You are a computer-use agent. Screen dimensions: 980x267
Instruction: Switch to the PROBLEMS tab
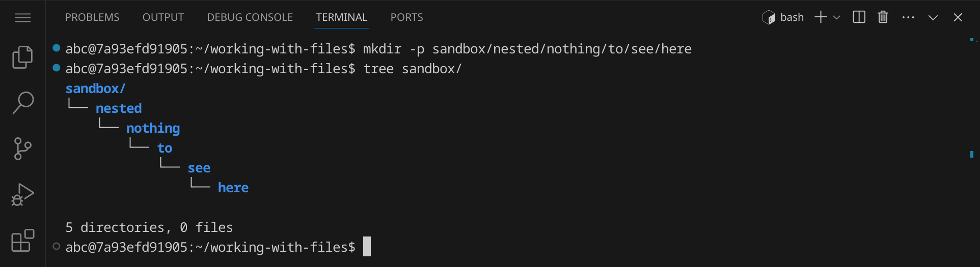pos(92,17)
